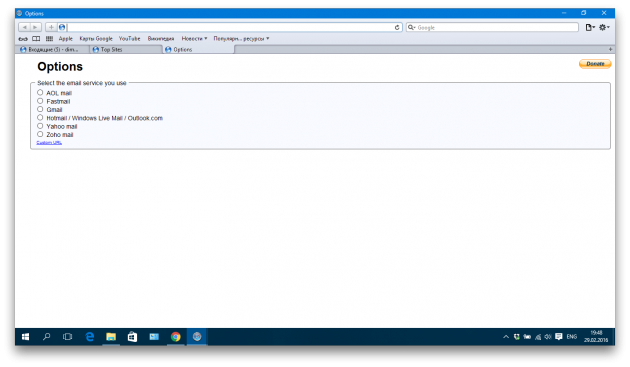630x367 pixels.
Task: Select Hotmail / Windows Live Mail / Outlook.com
Action: (x=40, y=117)
